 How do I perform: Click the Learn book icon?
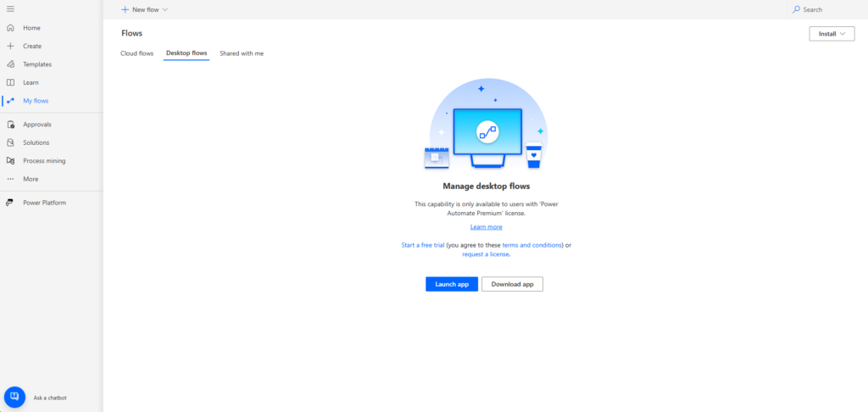pyautogui.click(x=10, y=82)
